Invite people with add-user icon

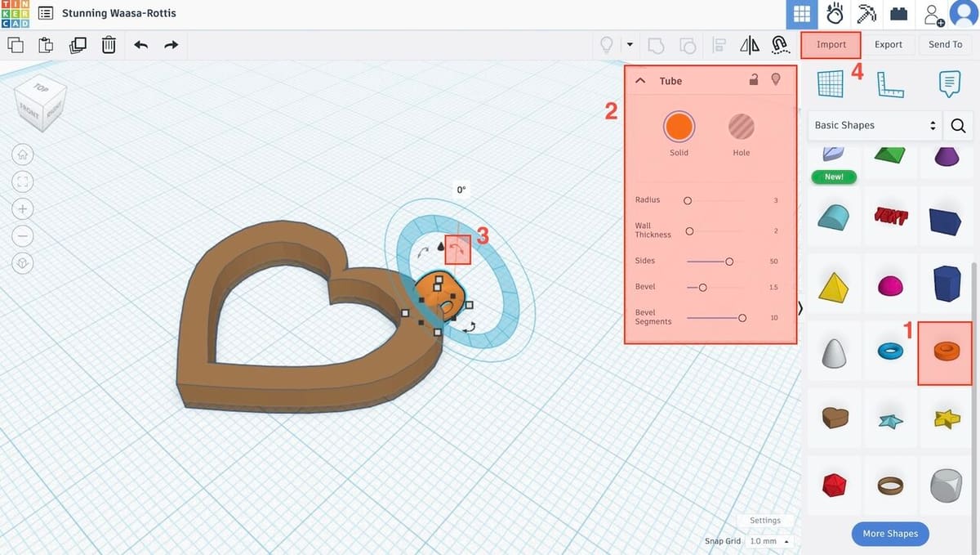pos(932,15)
